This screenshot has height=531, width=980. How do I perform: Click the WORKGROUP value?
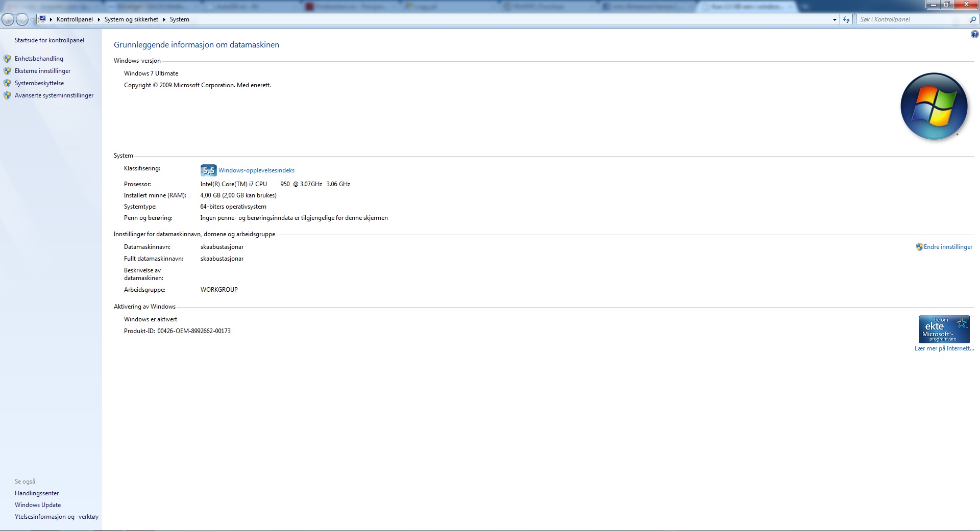point(219,290)
